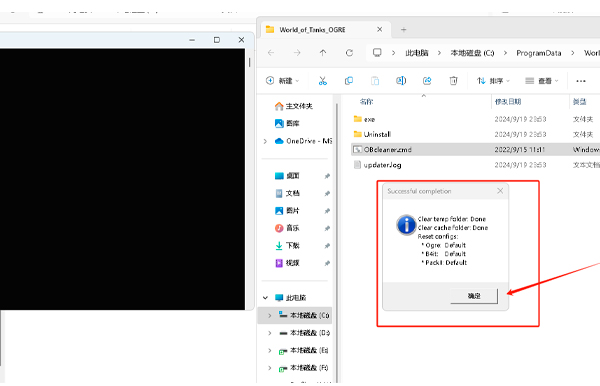Image resolution: width=600 pixels, height=386 pixels.
Task: Click the Copy icon in Explorer toolbar
Action: coord(349,81)
